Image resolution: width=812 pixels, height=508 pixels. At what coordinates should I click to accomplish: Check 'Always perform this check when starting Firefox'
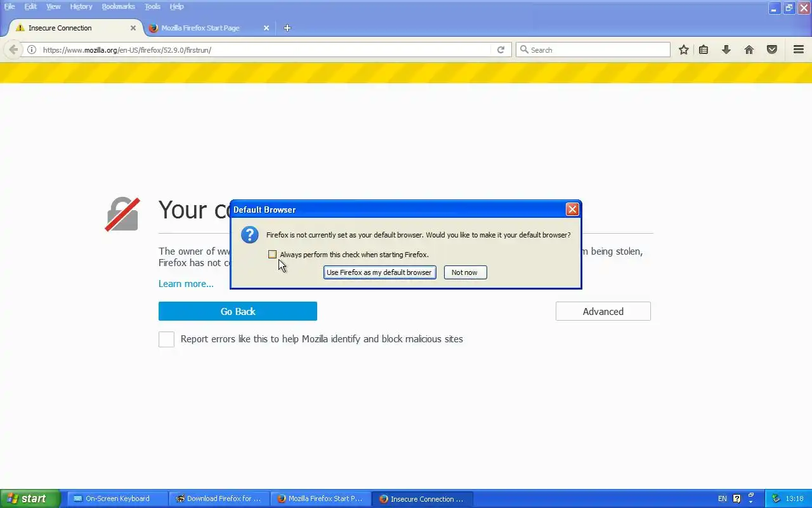[272, 255]
